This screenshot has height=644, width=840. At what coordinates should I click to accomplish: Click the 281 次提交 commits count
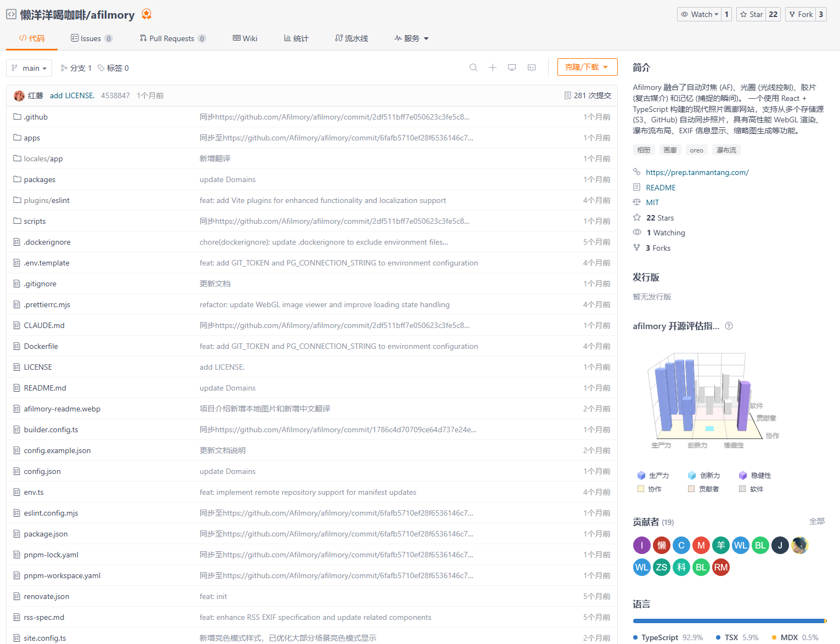(593, 95)
